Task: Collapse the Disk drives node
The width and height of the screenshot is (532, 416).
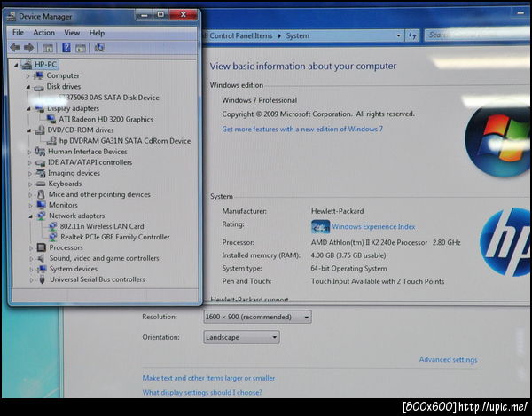Action: 28,87
